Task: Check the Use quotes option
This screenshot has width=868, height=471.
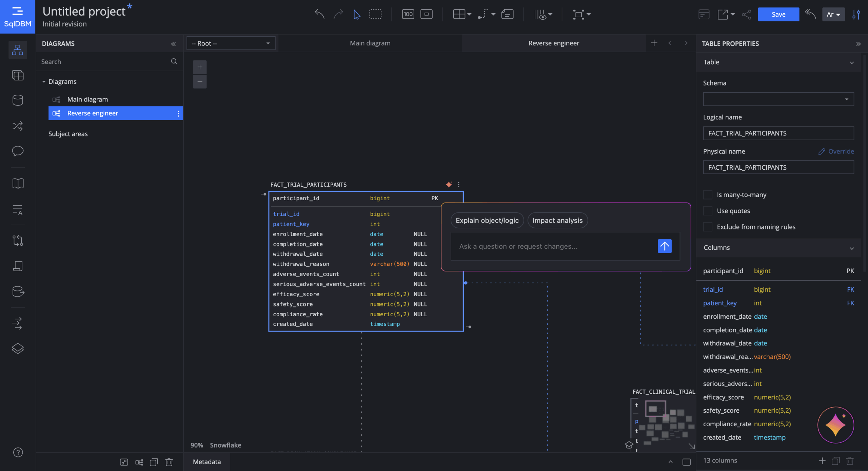Action: tap(708, 211)
